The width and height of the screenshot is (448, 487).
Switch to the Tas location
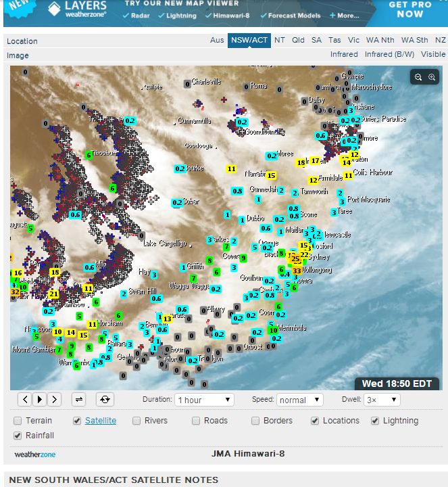coord(334,41)
